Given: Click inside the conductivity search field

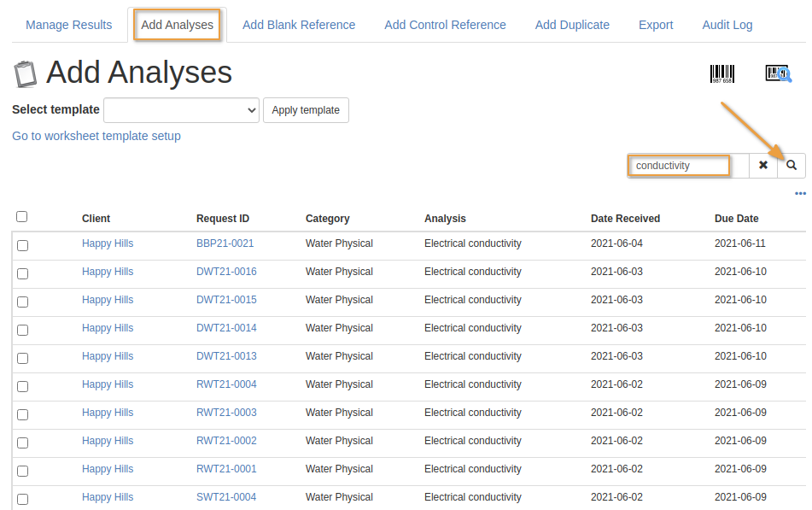Looking at the screenshot, I should [678, 165].
